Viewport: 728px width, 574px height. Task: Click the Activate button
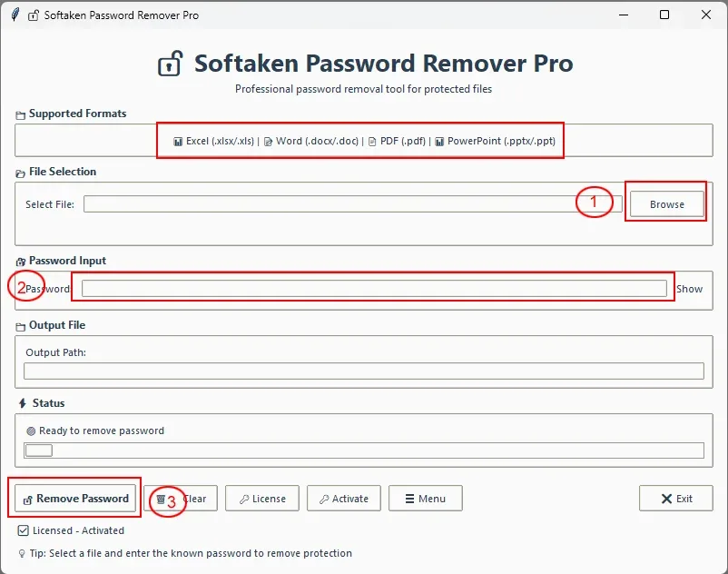[344, 499]
